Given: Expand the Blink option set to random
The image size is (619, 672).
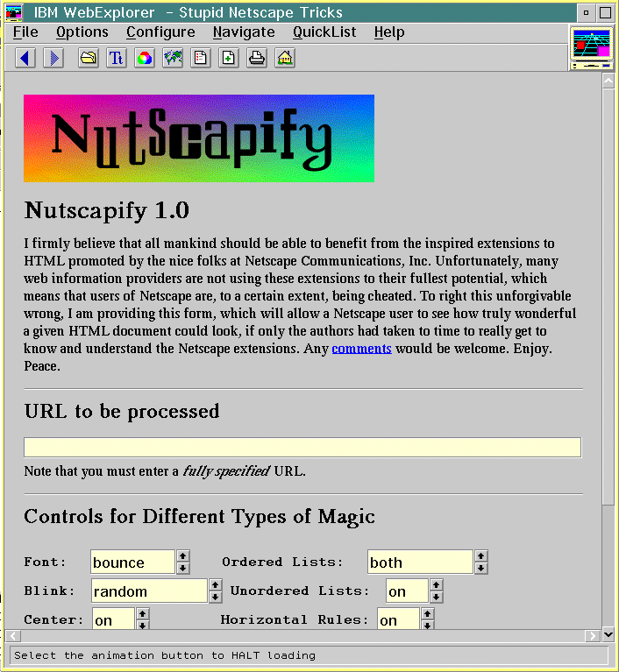Looking at the screenshot, I should click(x=215, y=591).
